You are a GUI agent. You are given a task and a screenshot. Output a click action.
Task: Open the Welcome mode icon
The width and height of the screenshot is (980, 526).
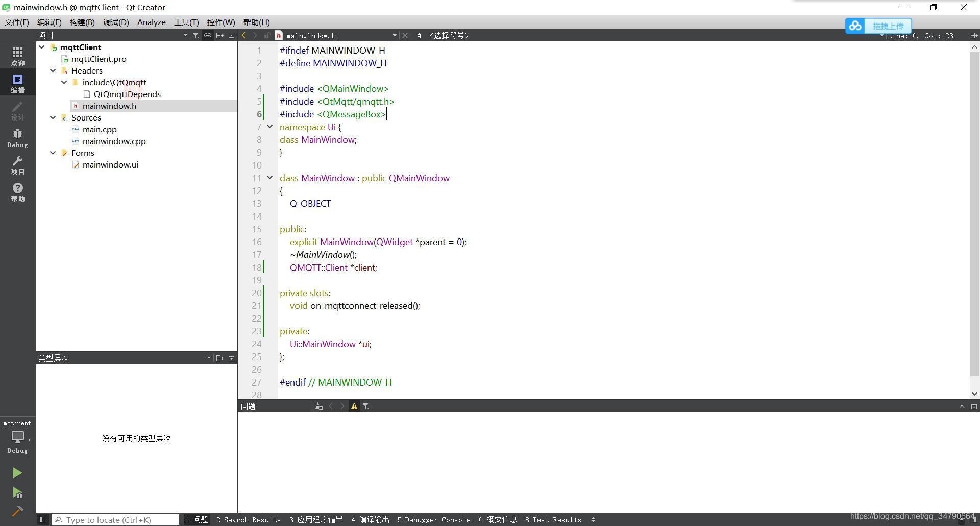tap(17, 56)
